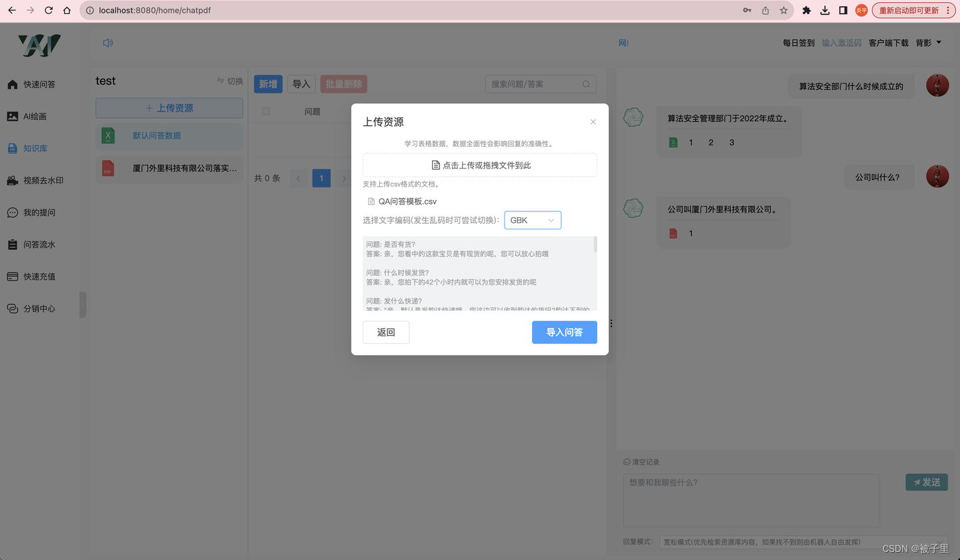Click the 发送 send button
The image size is (960, 560).
[927, 482]
